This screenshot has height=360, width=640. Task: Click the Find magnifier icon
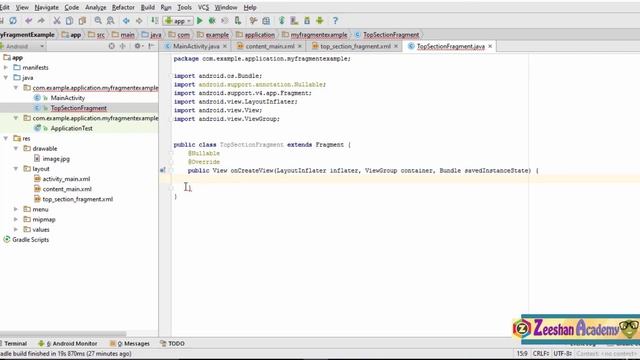[x=98, y=20]
